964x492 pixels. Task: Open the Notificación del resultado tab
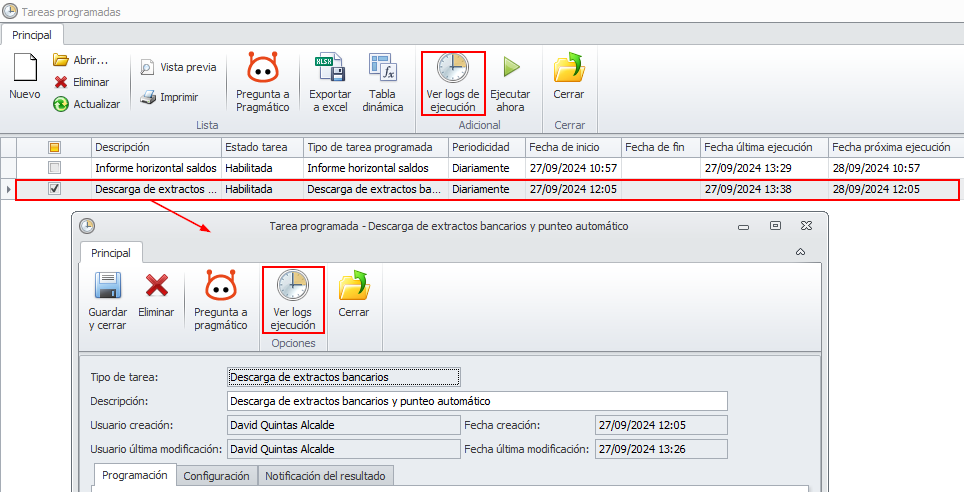pos(325,476)
